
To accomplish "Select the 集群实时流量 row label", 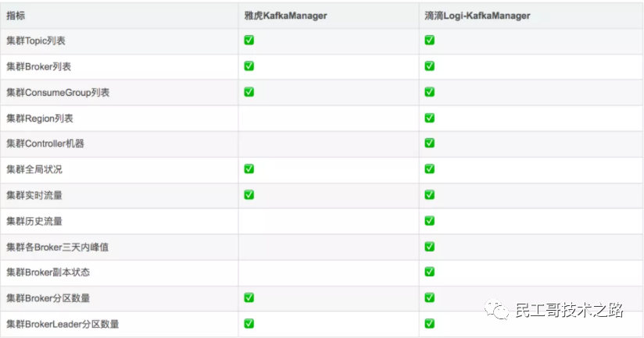I will (x=34, y=195).
